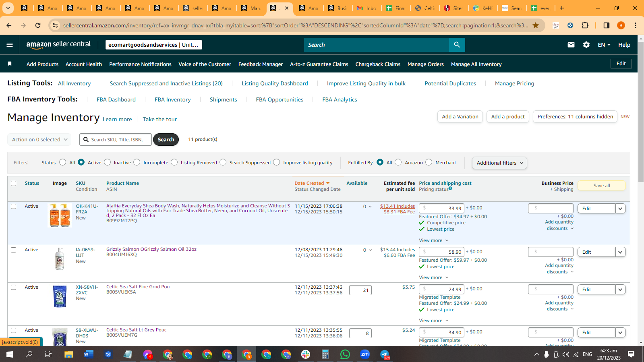Choose the Listing Removed status filter
The image size is (644, 362).
[174, 162]
